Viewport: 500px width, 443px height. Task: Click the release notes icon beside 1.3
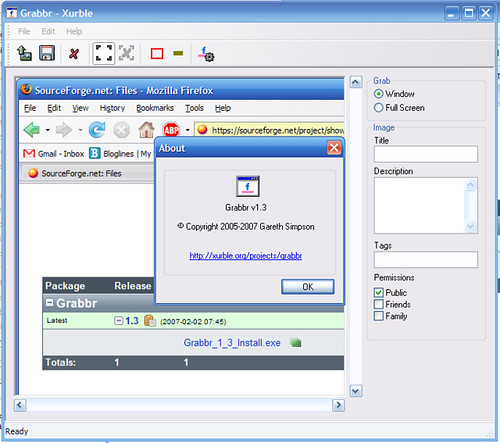(150, 321)
